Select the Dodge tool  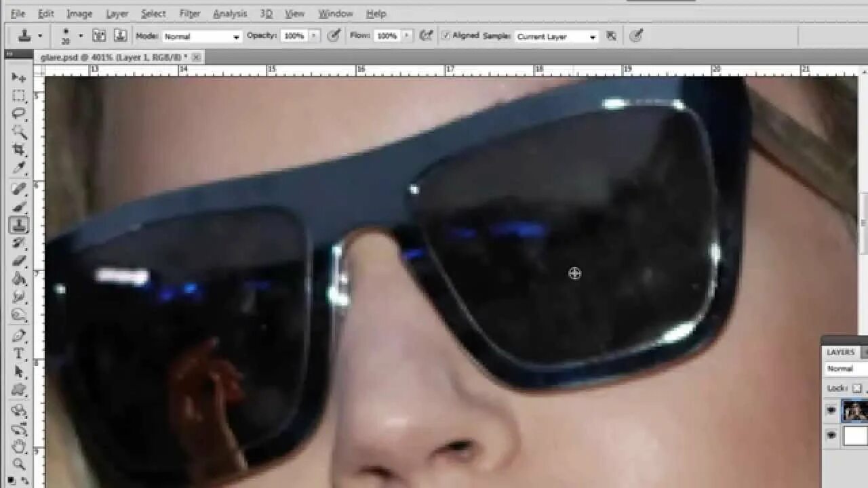[x=19, y=314]
